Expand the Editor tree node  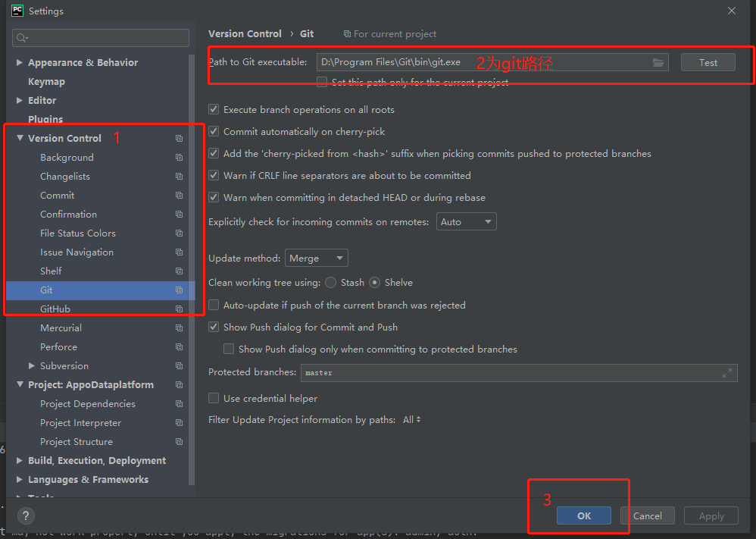click(19, 100)
